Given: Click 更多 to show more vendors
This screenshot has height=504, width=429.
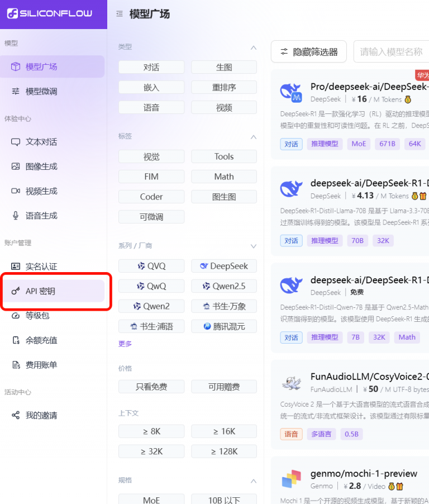Looking at the screenshot, I should [x=125, y=344].
